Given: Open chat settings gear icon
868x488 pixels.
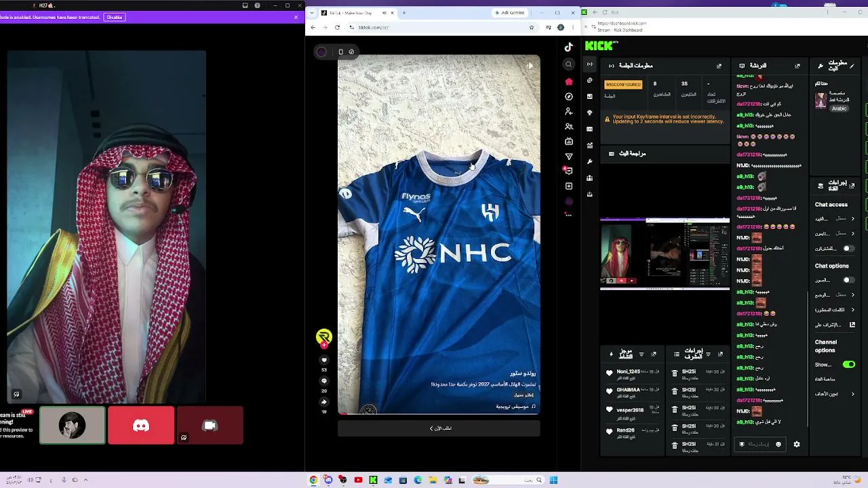Looking at the screenshot, I should pos(797,445).
